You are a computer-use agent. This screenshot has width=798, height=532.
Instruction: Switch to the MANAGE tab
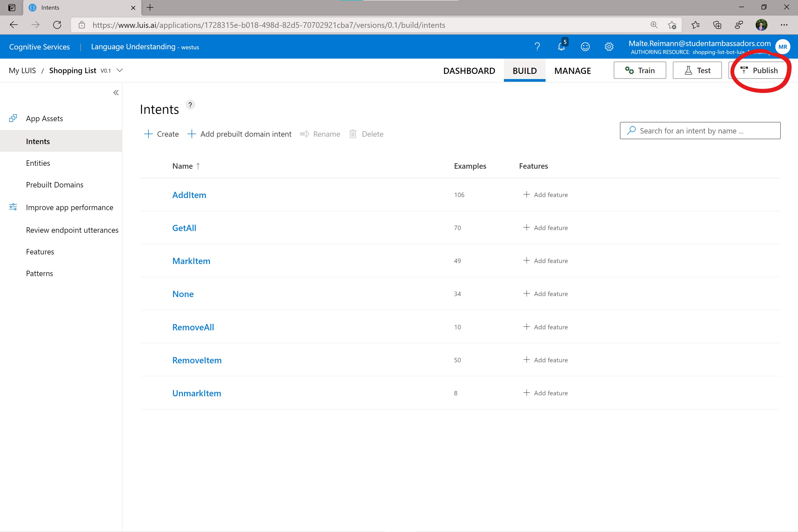(x=572, y=71)
